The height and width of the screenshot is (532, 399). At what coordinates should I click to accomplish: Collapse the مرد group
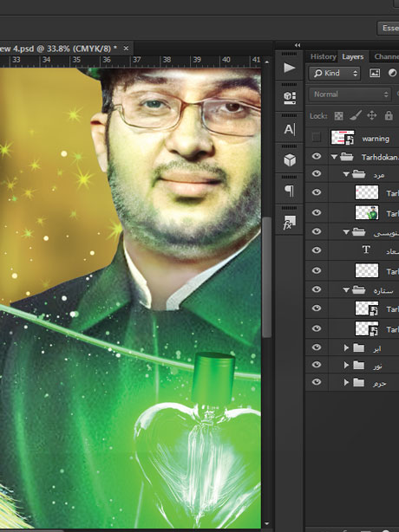click(346, 174)
